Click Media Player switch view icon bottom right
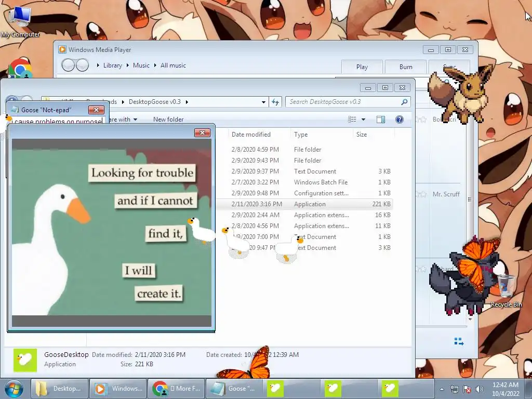 pos(459,342)
